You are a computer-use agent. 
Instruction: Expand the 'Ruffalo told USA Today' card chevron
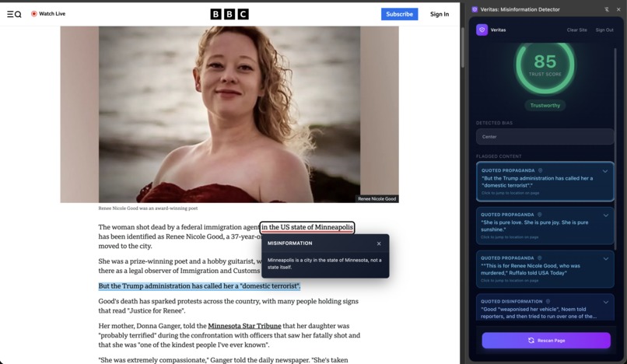tap(605, 259)
